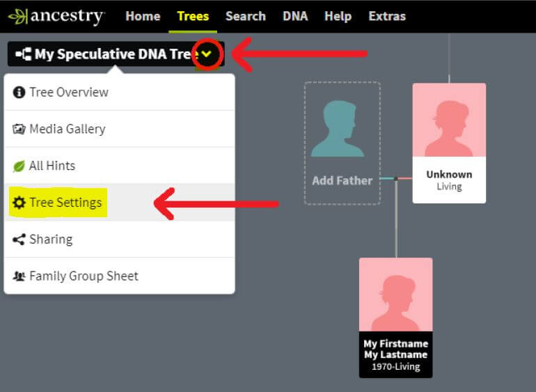Open the DNA menu
The image size is (536, 392).
click(x=295, y=16)
